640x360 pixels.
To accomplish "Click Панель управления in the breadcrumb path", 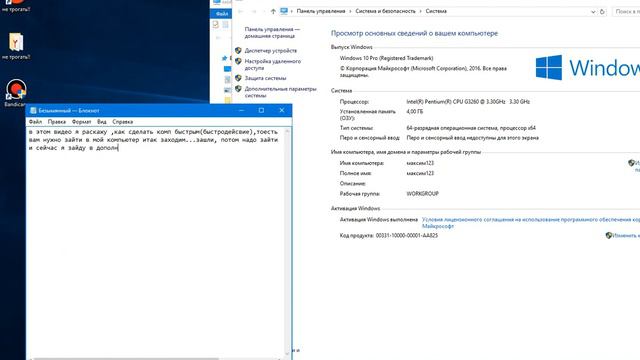I will pos(321,11).
